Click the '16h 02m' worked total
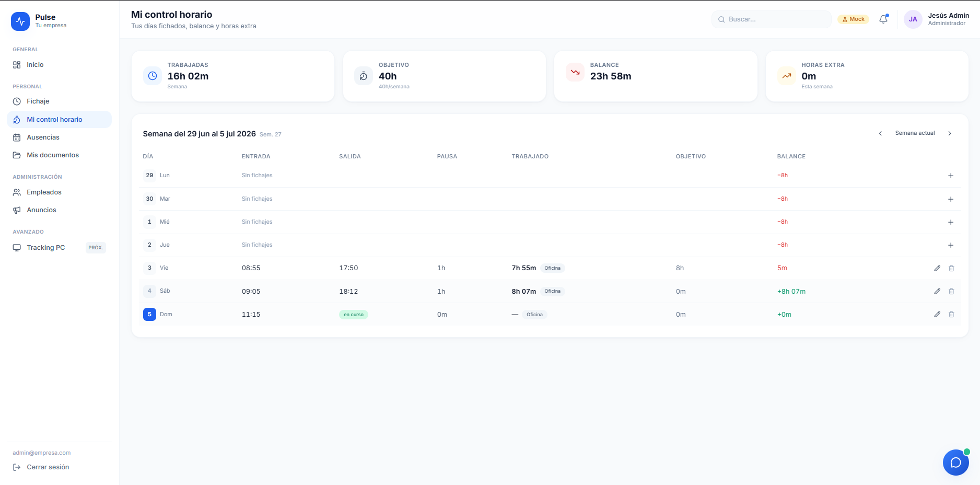 point(188,76)
